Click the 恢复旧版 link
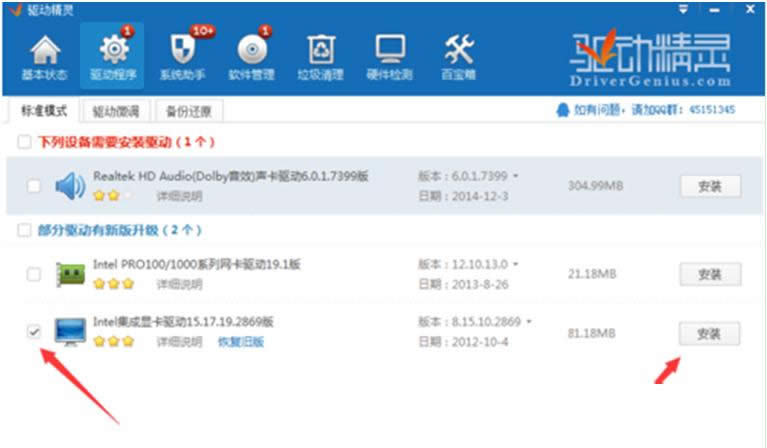 (241, 341)
